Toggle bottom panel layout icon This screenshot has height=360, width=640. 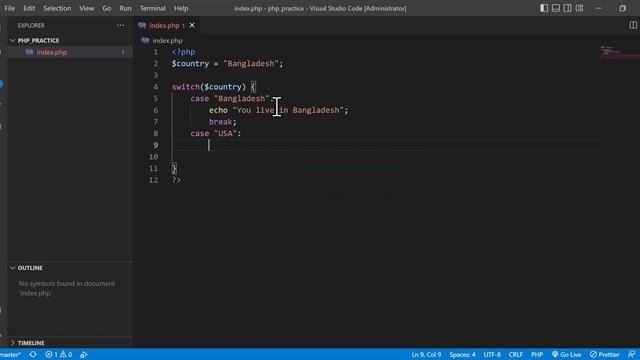[556, 8]
